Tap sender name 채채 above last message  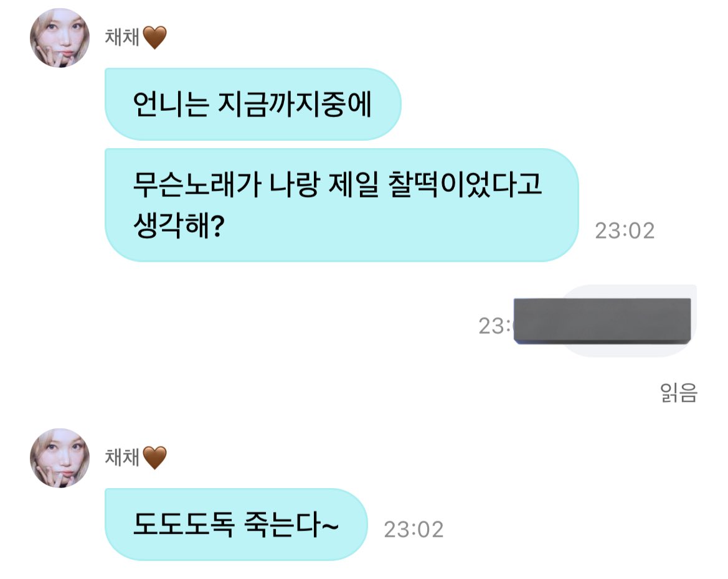[x=122, y=458]
